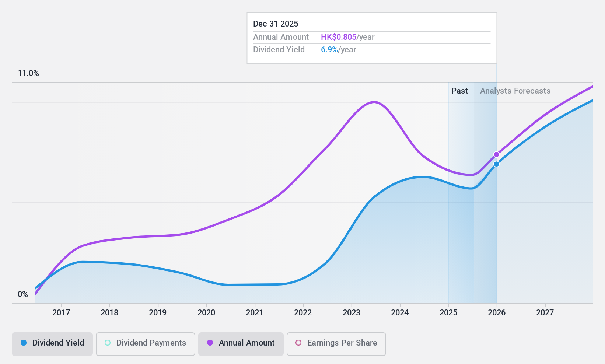605x364 pixels.
Task: Click the Analysts Forecasts label
Action: tap(515, 91)
